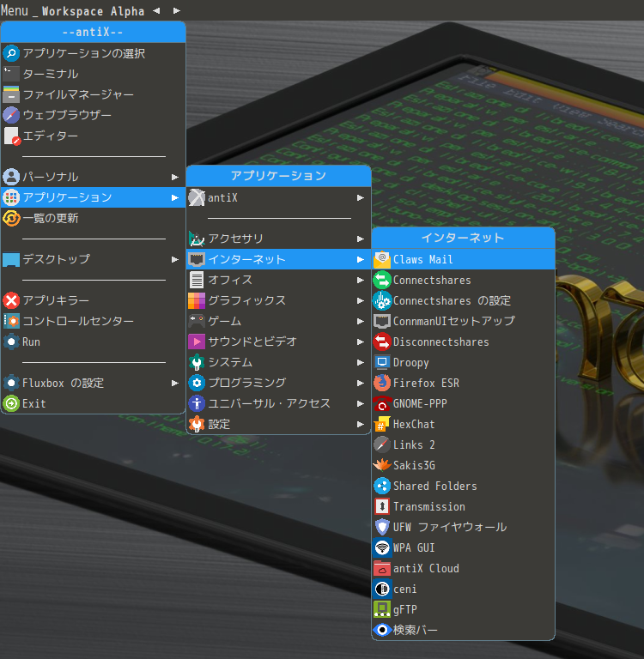This screenshot has height=659, width=644.
Task: Click the UFW ファイヤウォール shield icon
Action: pyautogui.click(x=382, y=527)
